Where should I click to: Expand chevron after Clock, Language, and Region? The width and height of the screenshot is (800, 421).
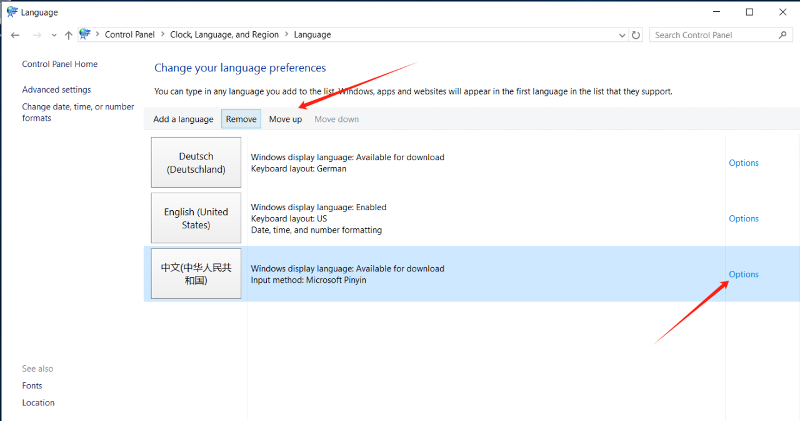tap(286, 34)
